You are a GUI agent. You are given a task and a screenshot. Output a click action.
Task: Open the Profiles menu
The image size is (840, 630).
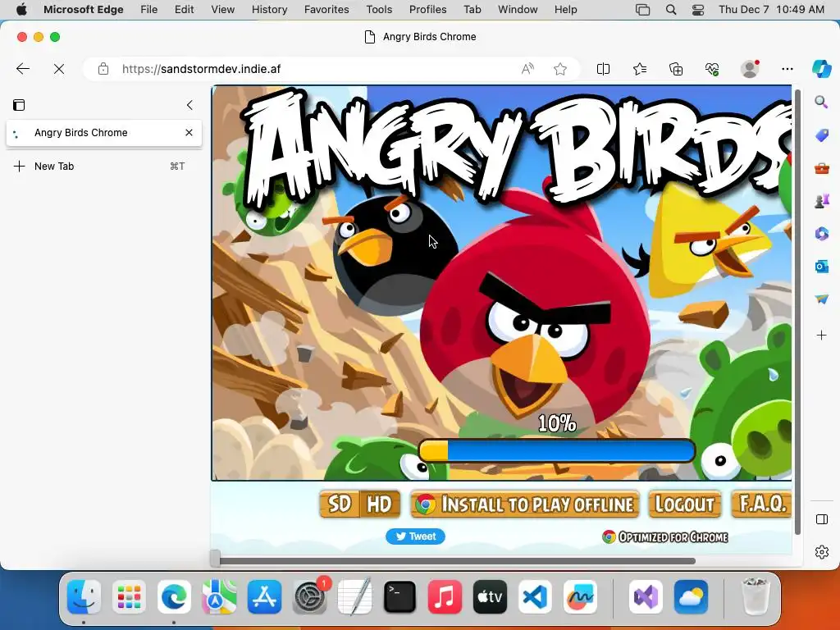428,9
